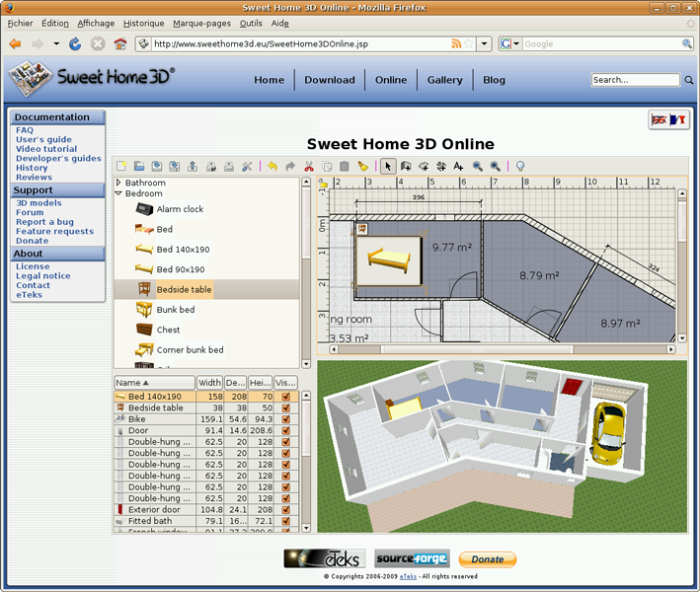The image size is (700, 592).
Task: Open the 3D models link
Action: [x=39, y=203]
